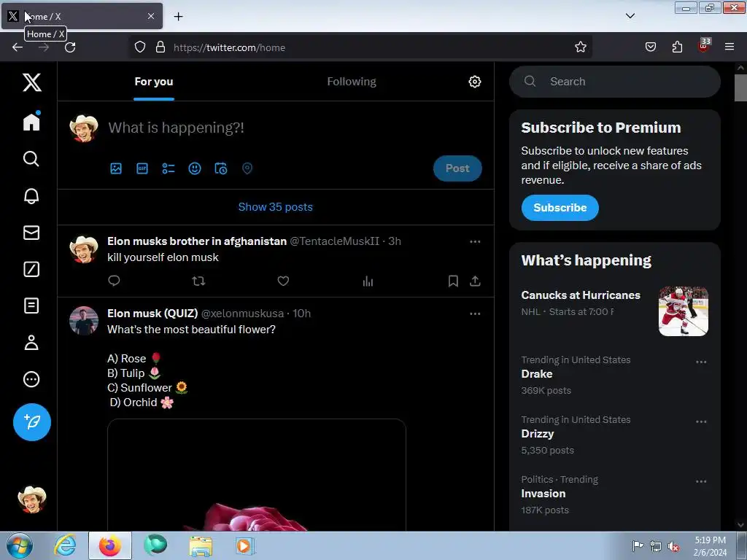Click the X logo in the sidebar
This screenshot has width=747, height=560.
pos(32,82)
